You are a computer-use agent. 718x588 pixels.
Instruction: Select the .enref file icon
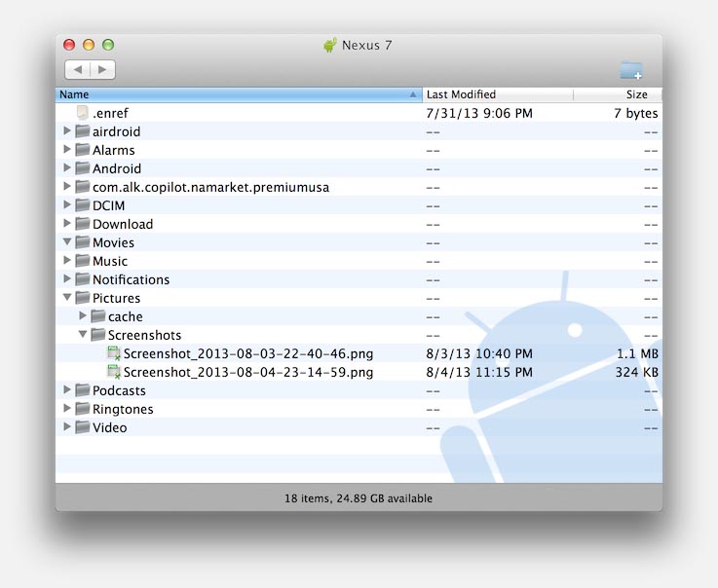(83, 113)
